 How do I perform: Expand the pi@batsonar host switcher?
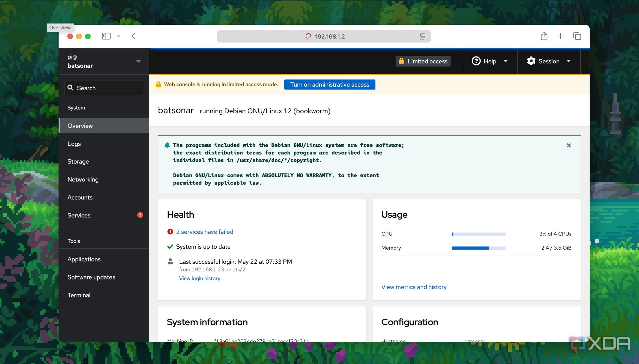click(104, 61)
